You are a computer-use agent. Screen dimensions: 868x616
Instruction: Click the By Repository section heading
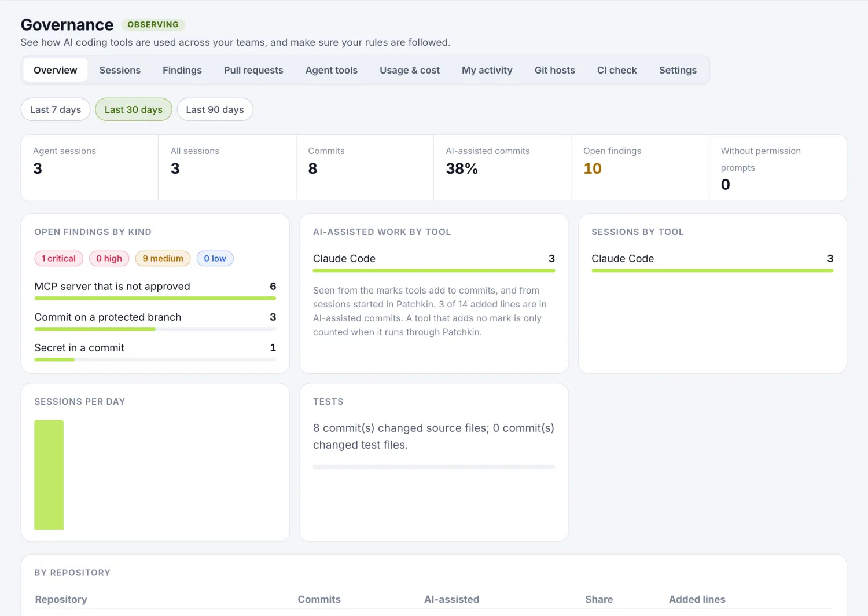click(72, 573)
